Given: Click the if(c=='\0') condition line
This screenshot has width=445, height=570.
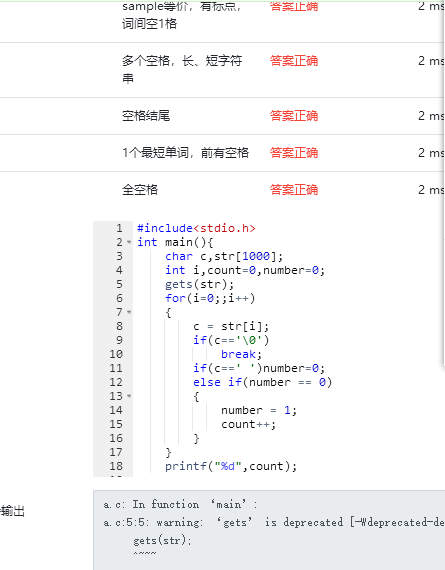Looking at the screenshot, I should [x=231, y=340].
